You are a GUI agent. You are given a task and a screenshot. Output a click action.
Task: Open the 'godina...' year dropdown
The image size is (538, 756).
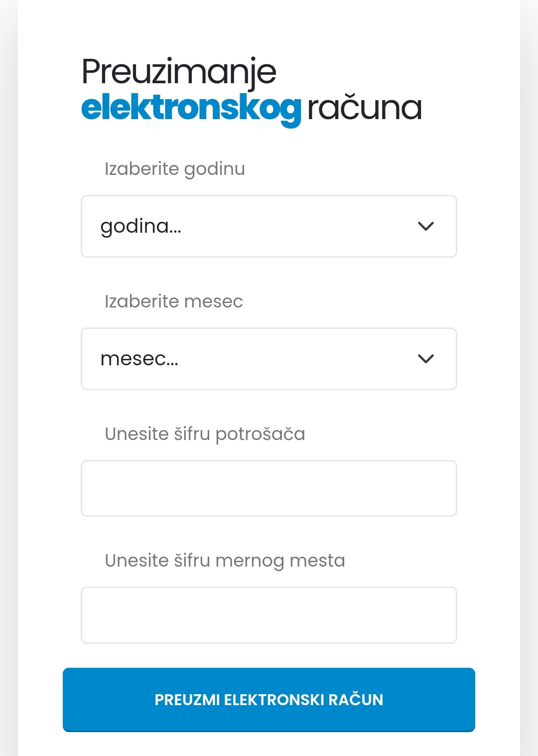point(269,226)
